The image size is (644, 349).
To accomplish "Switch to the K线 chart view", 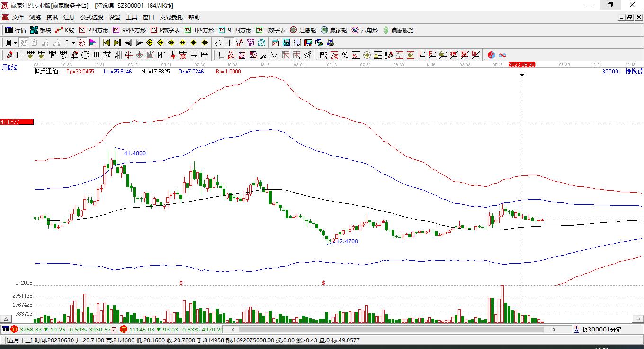I will pos(65,30).
